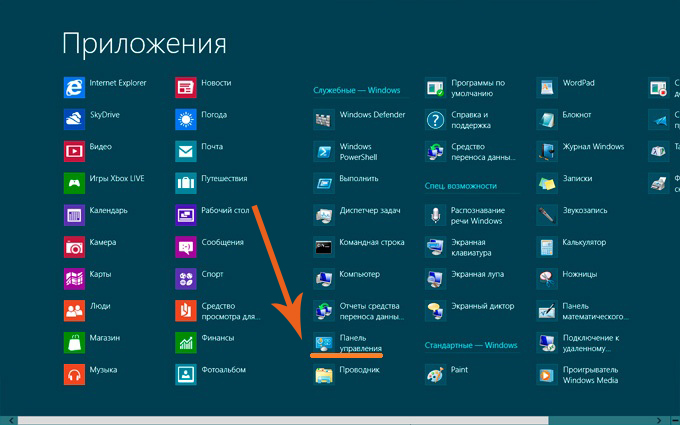680x425 pixels.
Task: Click the scrollbar left arrow
Action: tap(10, 421)
